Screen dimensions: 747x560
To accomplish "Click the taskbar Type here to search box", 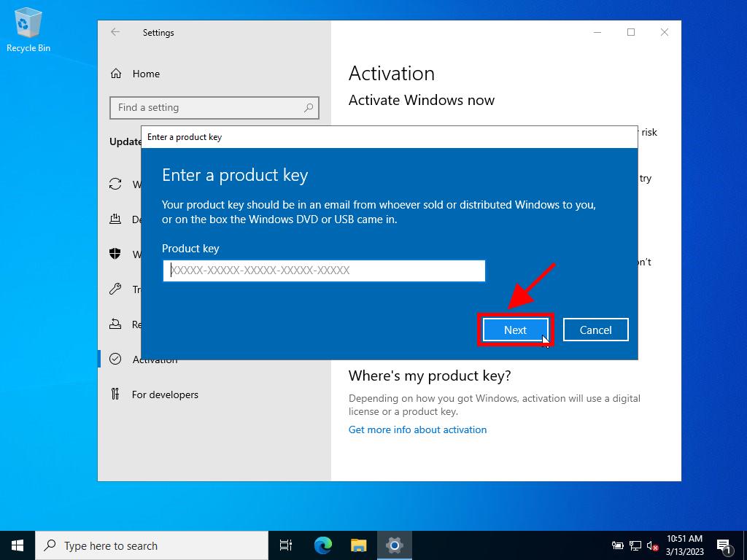I will click(152, 545).
